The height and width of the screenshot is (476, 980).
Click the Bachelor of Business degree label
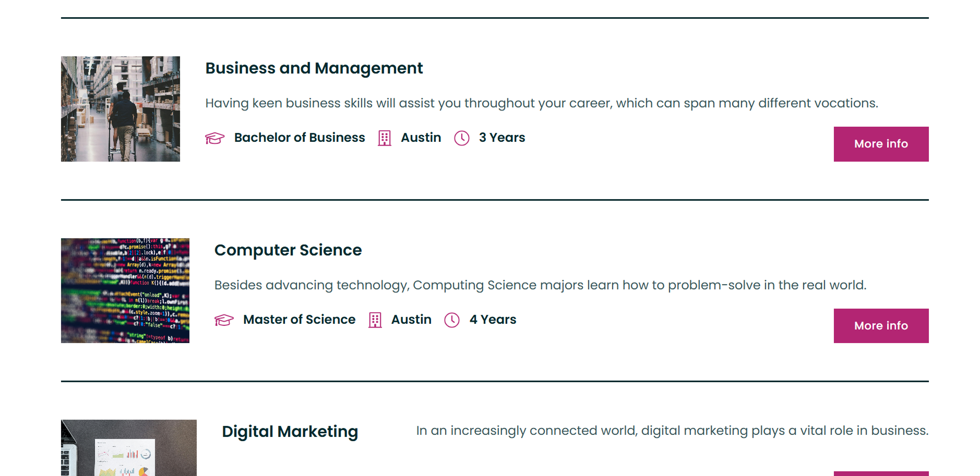(300, 138)
